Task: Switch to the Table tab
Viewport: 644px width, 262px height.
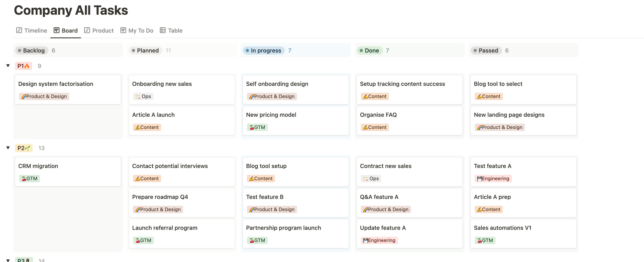Action: pyautogui.click(x=175, y=31)
